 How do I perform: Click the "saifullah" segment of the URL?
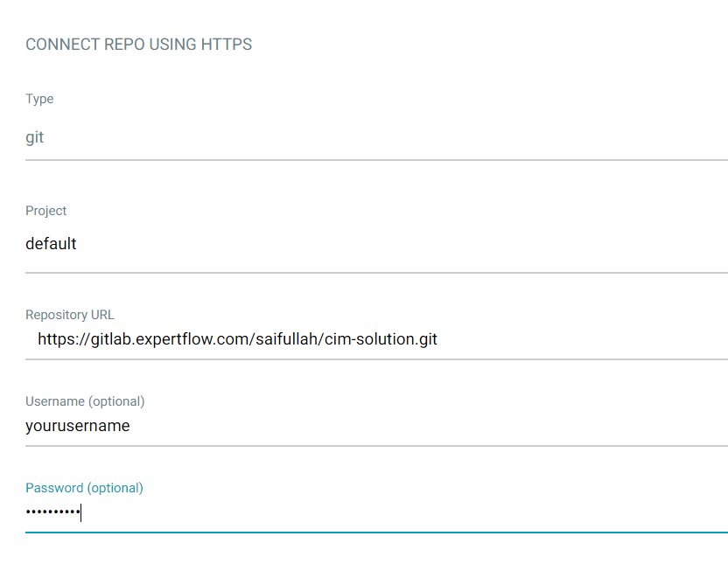[x=282, y=339]
